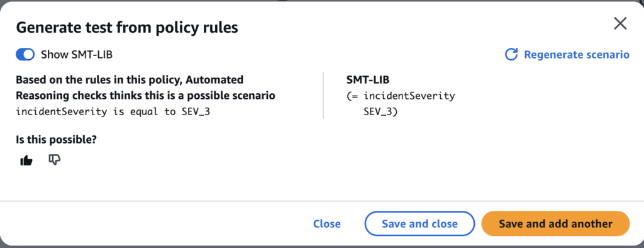Click the "Is this possible?" label

click(56, 140)
